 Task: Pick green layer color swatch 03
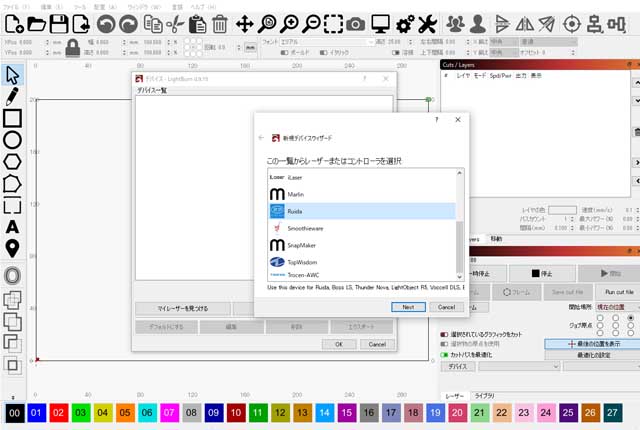[x=80, y=412]
